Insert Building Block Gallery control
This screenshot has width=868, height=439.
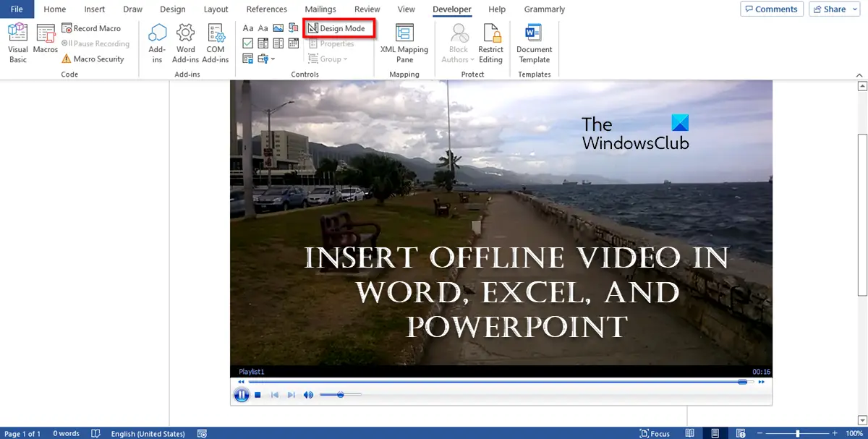[x=293, y=28]
